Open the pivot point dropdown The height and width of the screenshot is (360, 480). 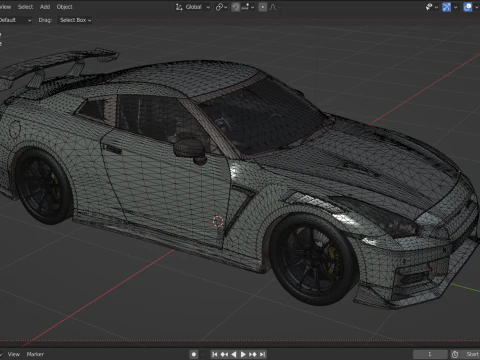[221, 7]
